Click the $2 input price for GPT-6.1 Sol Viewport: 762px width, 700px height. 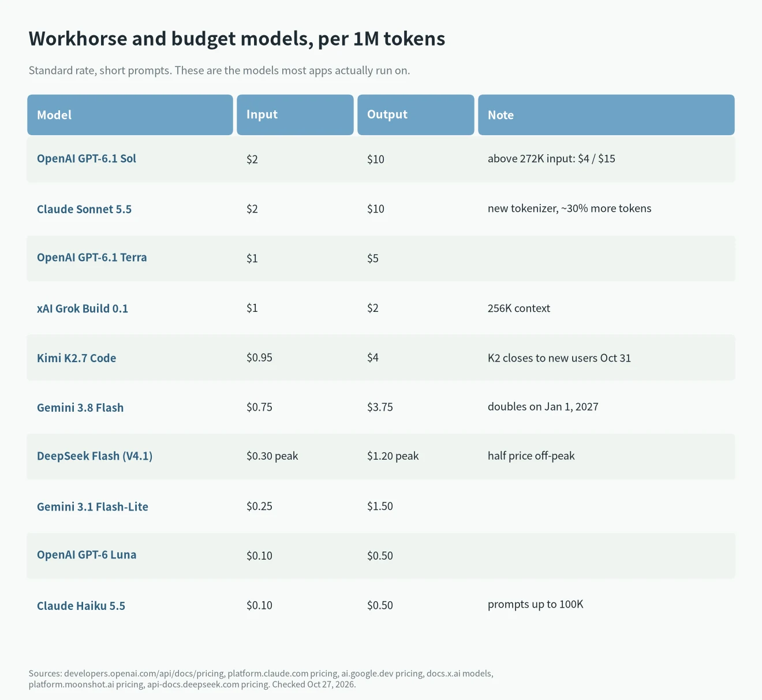[252, 159]
